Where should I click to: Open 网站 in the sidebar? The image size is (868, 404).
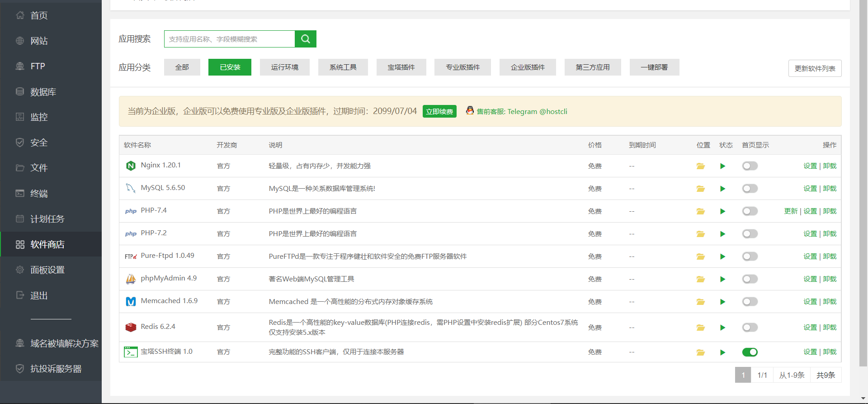point(51,41)
